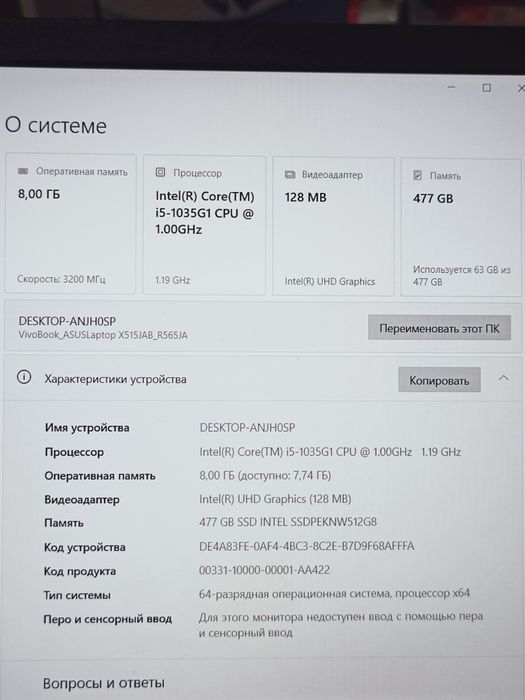
Task: Click the Видеоадаптер card icon
Action: click(x=290, y=175)
